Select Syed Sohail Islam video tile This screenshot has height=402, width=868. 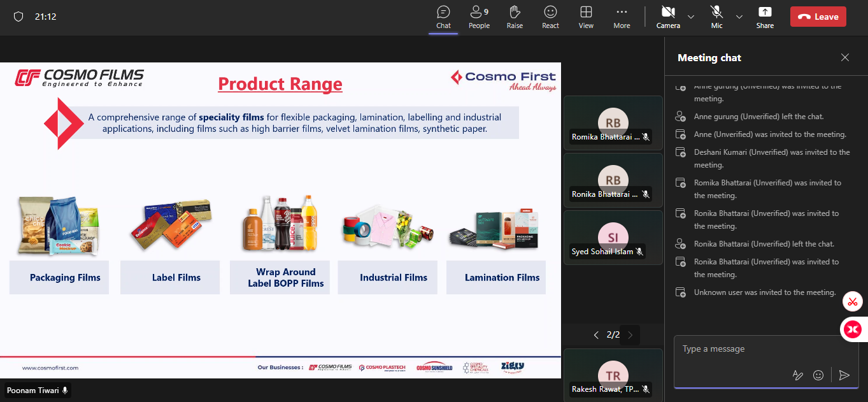(613, 238)
